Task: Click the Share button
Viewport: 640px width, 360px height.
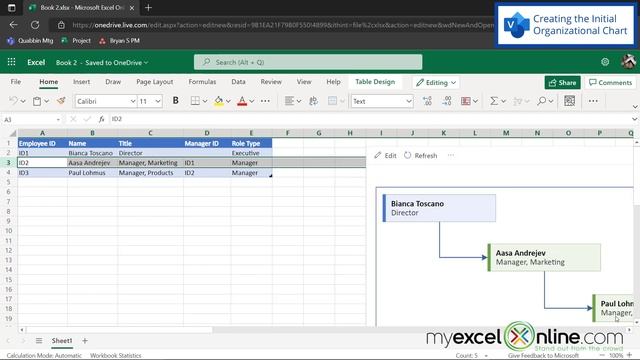Action: pos(562,82)
